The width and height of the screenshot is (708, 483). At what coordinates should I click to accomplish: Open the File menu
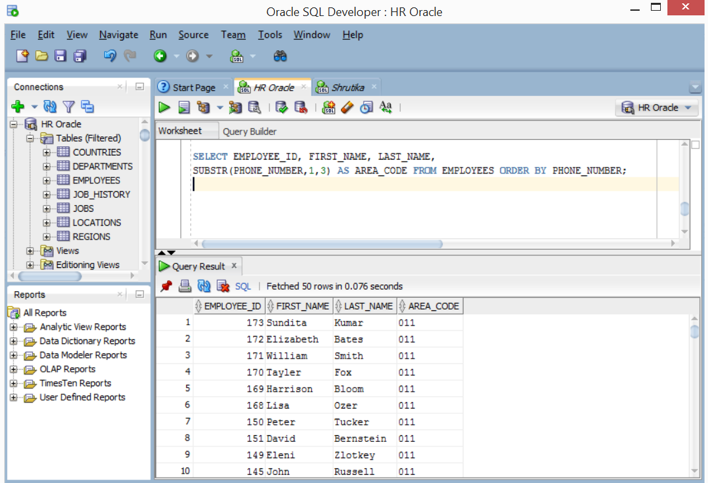tap(18, 35)
